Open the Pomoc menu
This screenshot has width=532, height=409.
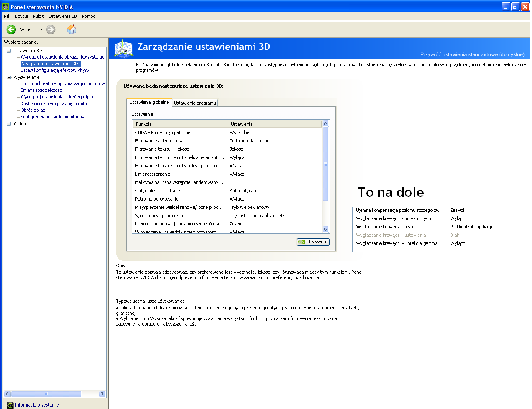point(89,16)
